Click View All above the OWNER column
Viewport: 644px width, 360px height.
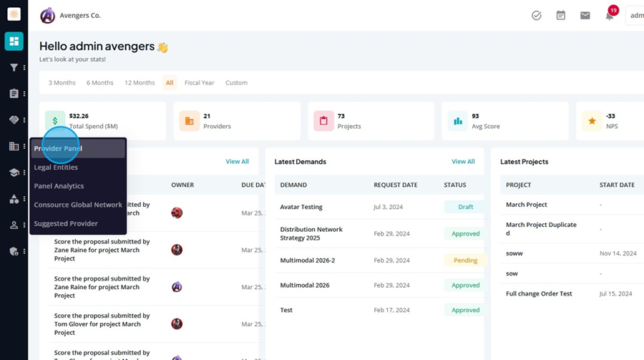coord(237,162)
